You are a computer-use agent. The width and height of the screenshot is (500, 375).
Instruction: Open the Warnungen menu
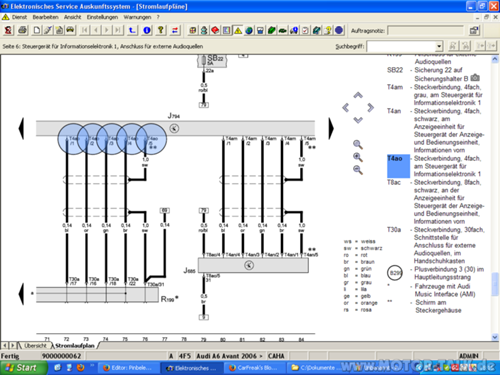point(137,17)
